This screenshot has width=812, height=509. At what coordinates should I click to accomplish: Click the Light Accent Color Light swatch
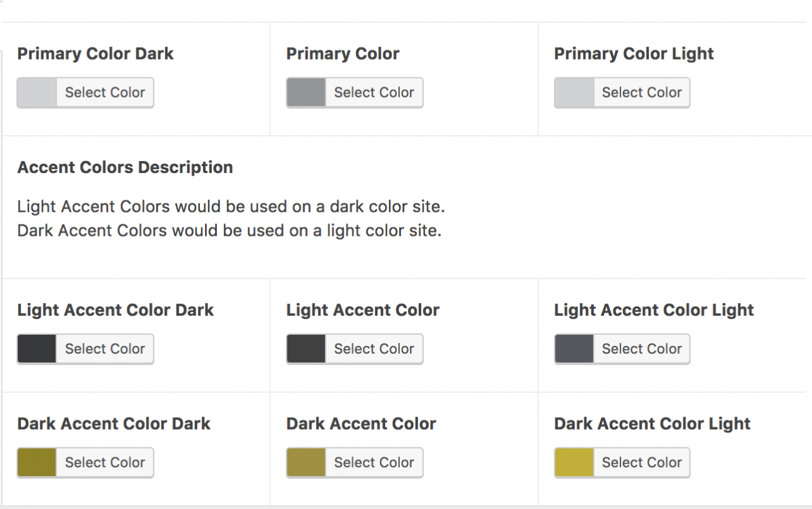(x=573, y=349)
